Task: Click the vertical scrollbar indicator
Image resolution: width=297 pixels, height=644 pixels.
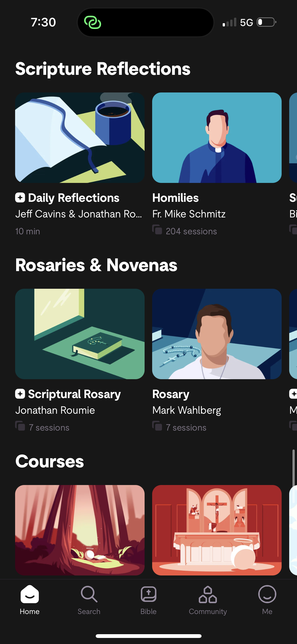Action: click(293, 468)
